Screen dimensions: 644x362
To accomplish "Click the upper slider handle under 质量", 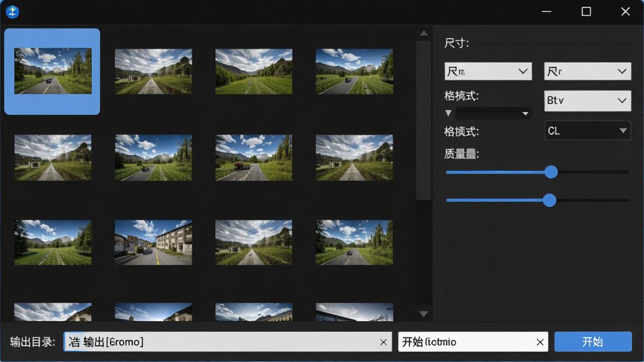I will (x=551, y=172).
